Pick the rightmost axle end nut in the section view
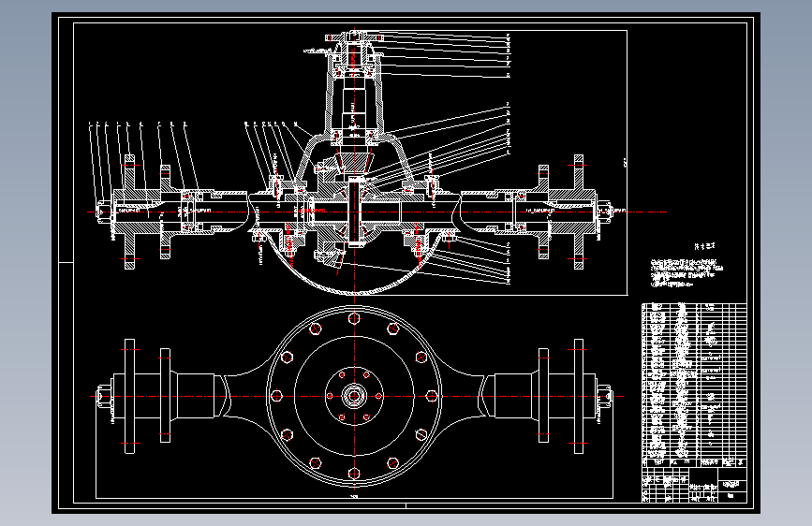This screenshot has width=812, height=526. coord(605,212)
